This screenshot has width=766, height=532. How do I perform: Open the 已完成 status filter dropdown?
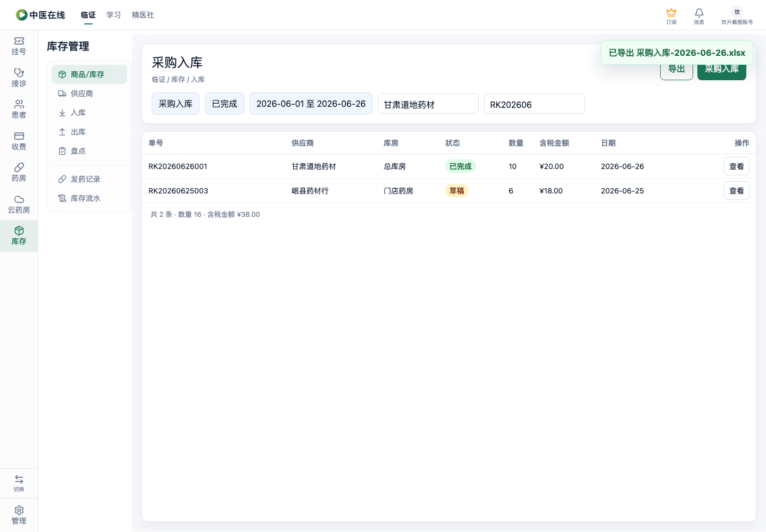(224, 104)
